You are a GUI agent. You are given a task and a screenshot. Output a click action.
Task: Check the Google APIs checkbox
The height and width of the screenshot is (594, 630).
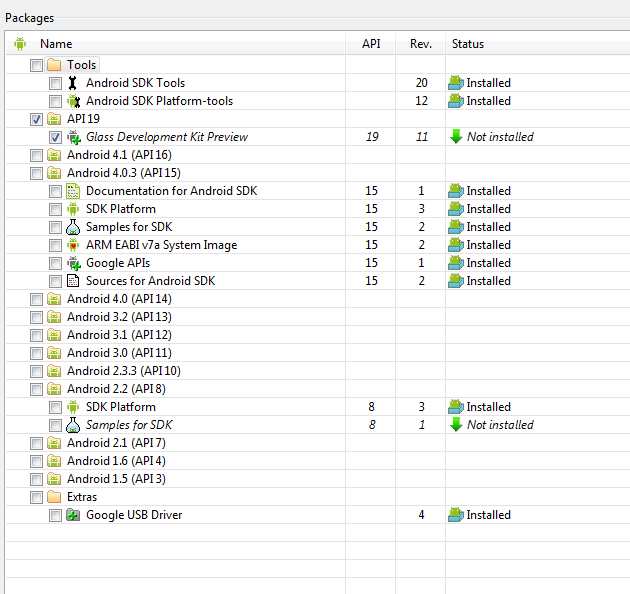[55, 263]
